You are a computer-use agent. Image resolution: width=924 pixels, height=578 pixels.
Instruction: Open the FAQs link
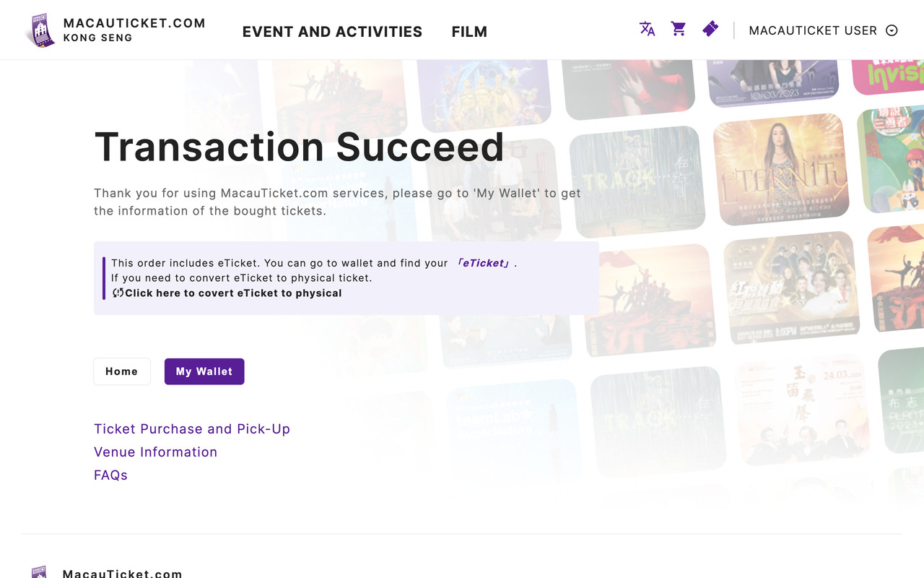[110, 475]
